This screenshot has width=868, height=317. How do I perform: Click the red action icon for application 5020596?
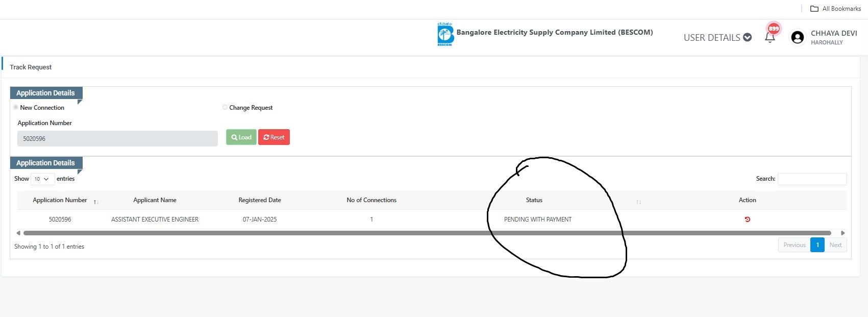[x=747, y=220]
